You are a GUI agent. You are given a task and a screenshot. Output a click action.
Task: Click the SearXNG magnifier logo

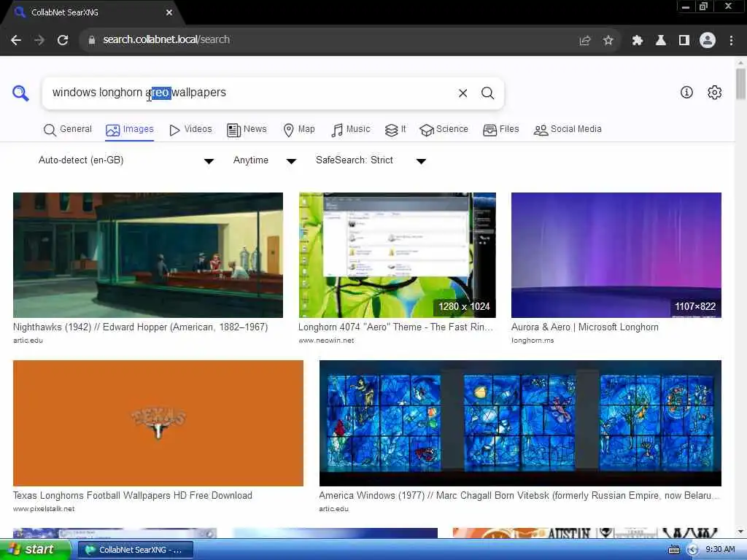[20, 93]
